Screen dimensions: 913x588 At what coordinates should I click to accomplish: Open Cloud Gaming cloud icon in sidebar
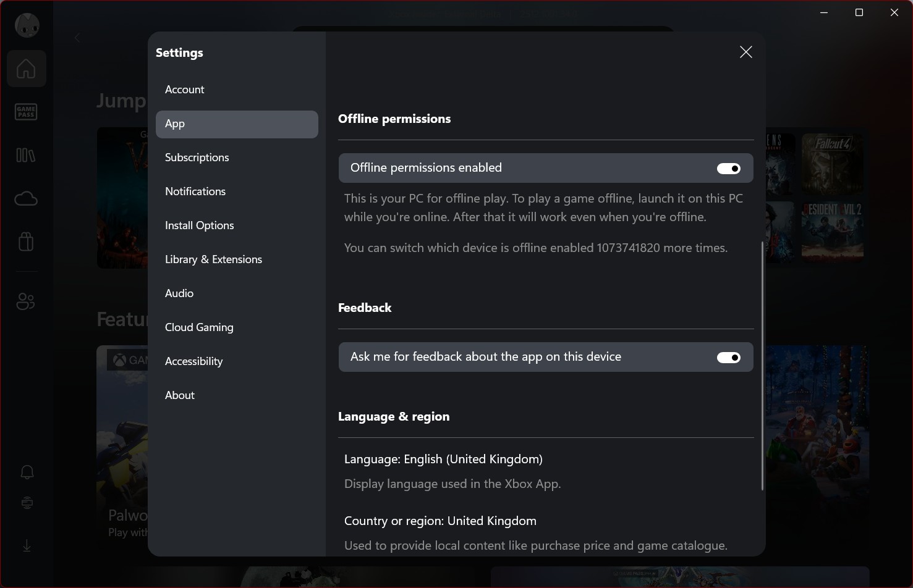coord(26,198)
